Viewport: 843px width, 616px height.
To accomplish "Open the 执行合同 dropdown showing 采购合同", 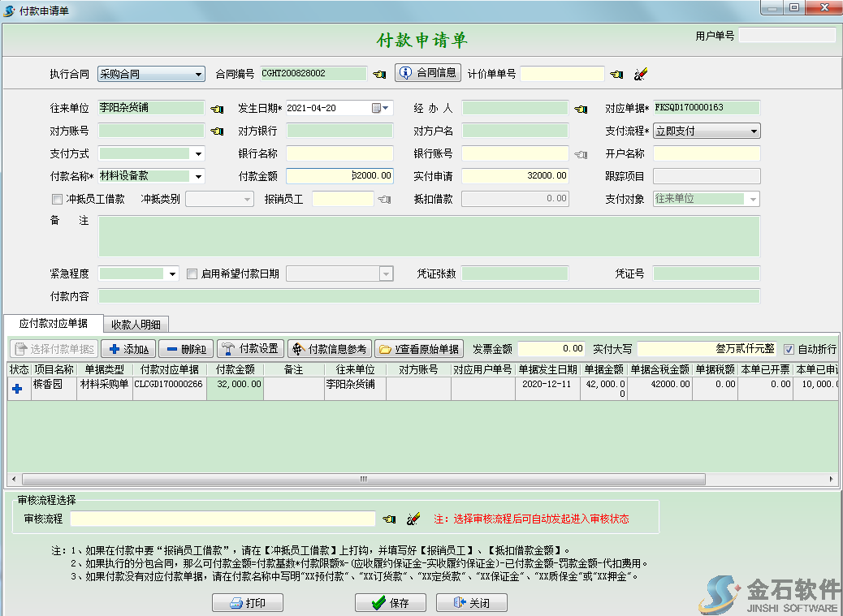I will [197, 74].
